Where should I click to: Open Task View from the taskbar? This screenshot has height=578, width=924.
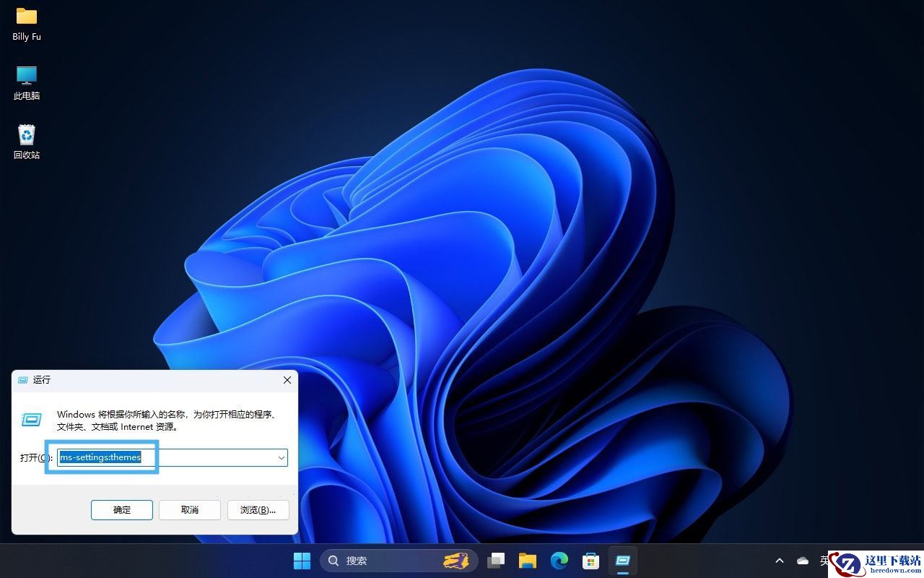pyautogui.click(x=496, y=560)
